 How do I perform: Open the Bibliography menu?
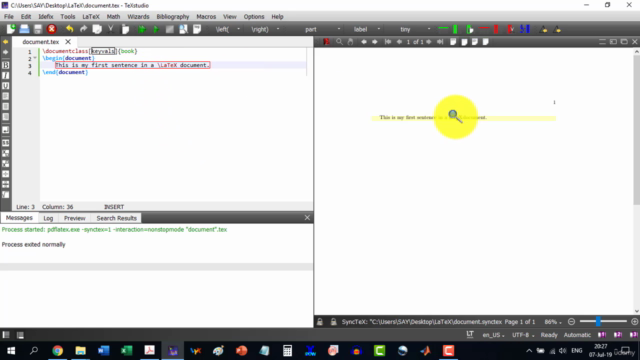click(173, 17)
